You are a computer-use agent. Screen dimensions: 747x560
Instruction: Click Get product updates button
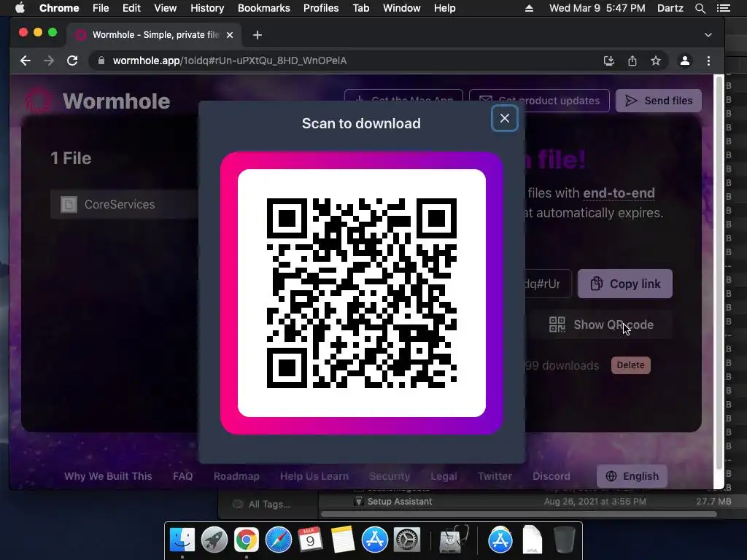(539, 101)
